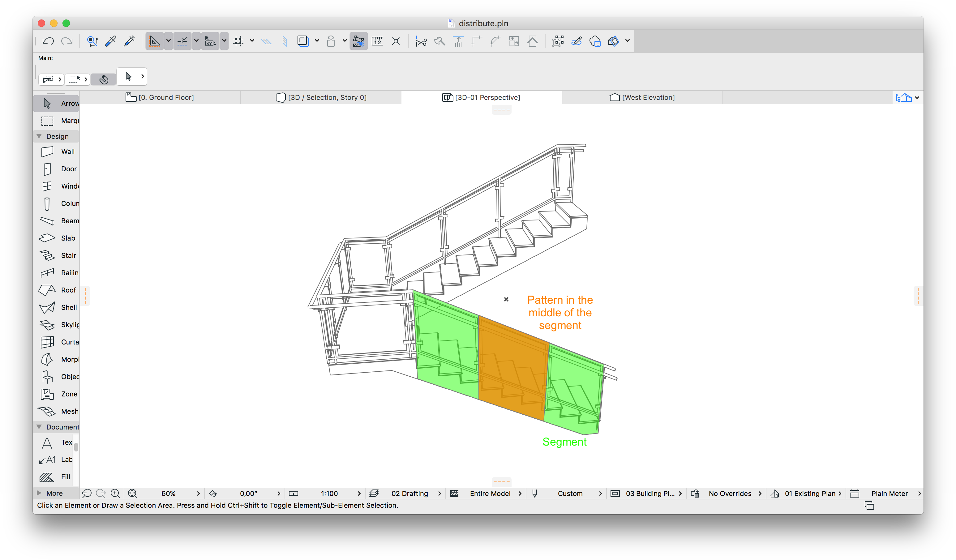Click the Adjust elements upward-arrow icon
The image size is (956, 560).
(x=458, y=41)
